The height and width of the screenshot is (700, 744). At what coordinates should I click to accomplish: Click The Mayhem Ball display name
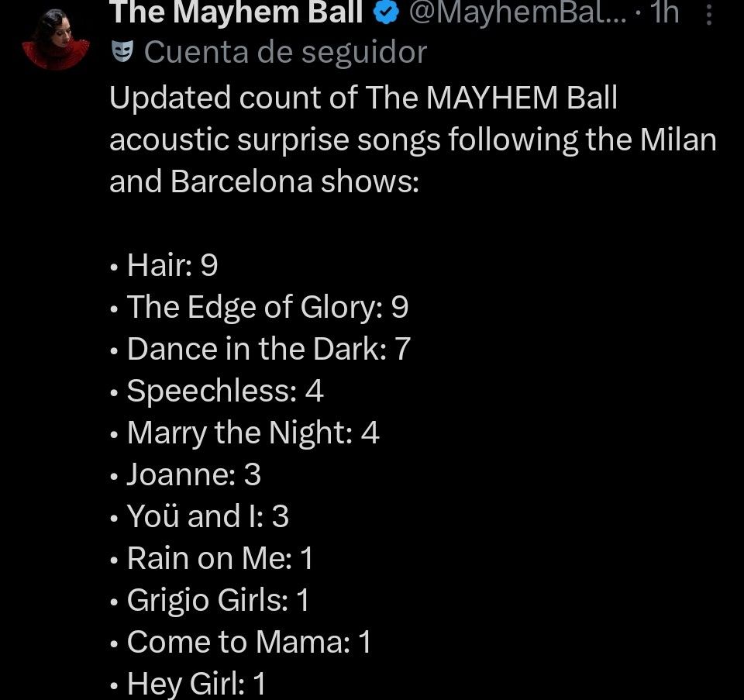236,12
